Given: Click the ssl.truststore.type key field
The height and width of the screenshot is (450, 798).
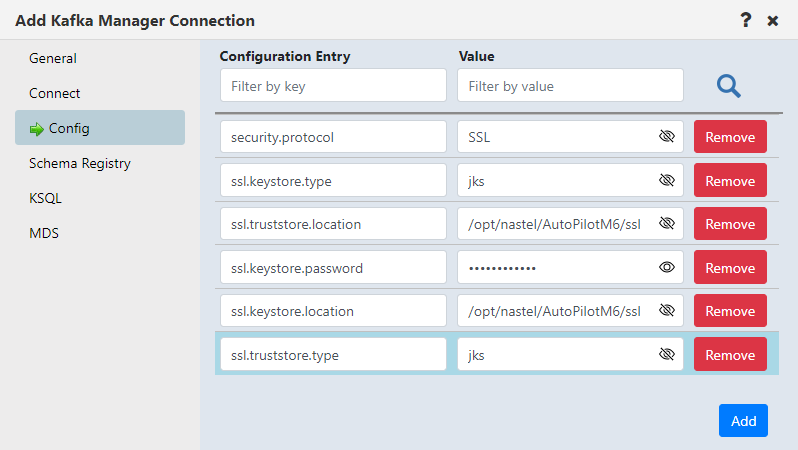Looking at the screenshot, I should click(333, 354).
